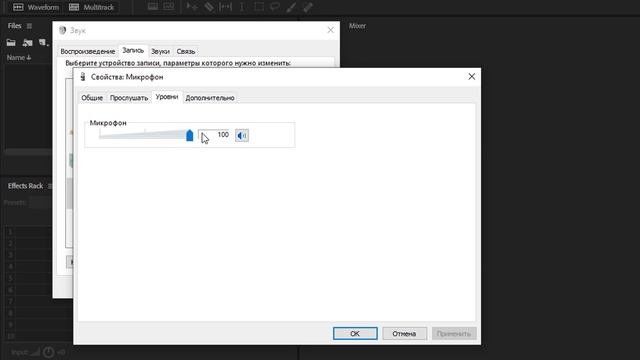The image size is (640, 360).
Task: Click the Микрофон level slider thumb
Action: tap(189, 135)
